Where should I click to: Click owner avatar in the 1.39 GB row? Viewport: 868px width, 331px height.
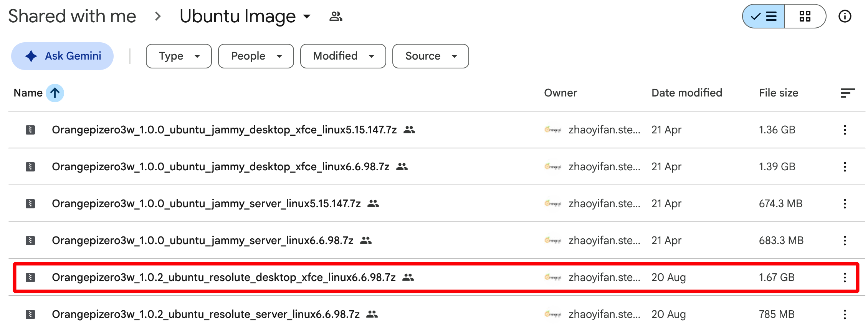553,167
